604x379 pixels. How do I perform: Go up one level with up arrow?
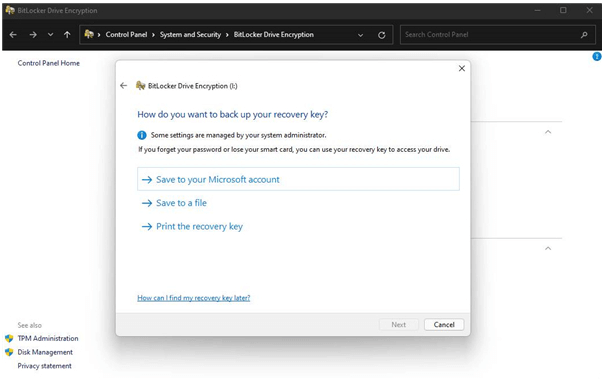tap(67, 35)
